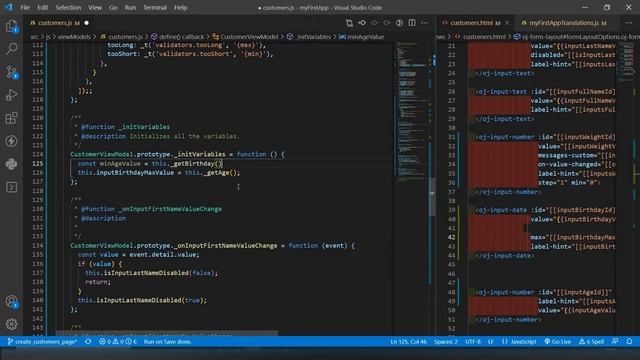Image resolution: width=640 pixels, height=360 pixels.
Task: Open the Terminal menu
Action: click(x=155, y=7)
